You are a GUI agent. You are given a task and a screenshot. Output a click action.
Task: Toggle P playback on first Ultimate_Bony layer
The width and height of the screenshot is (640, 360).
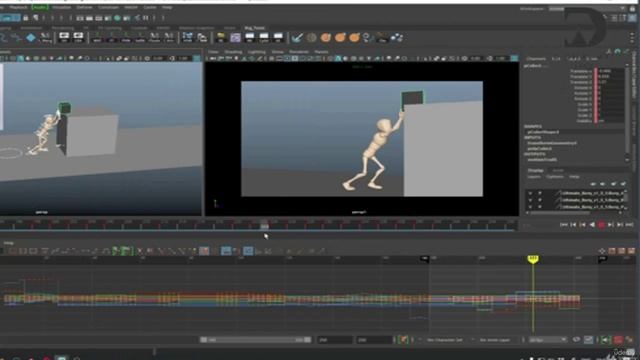(x=540, y=193)
